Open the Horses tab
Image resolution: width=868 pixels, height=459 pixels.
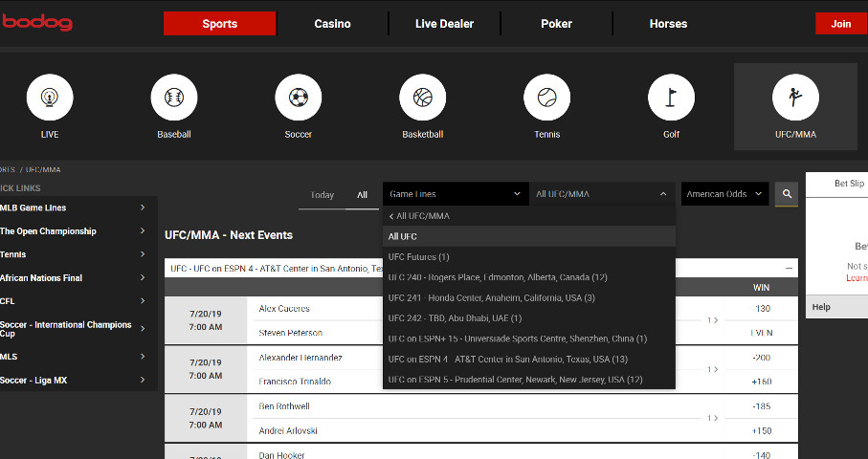668,24
